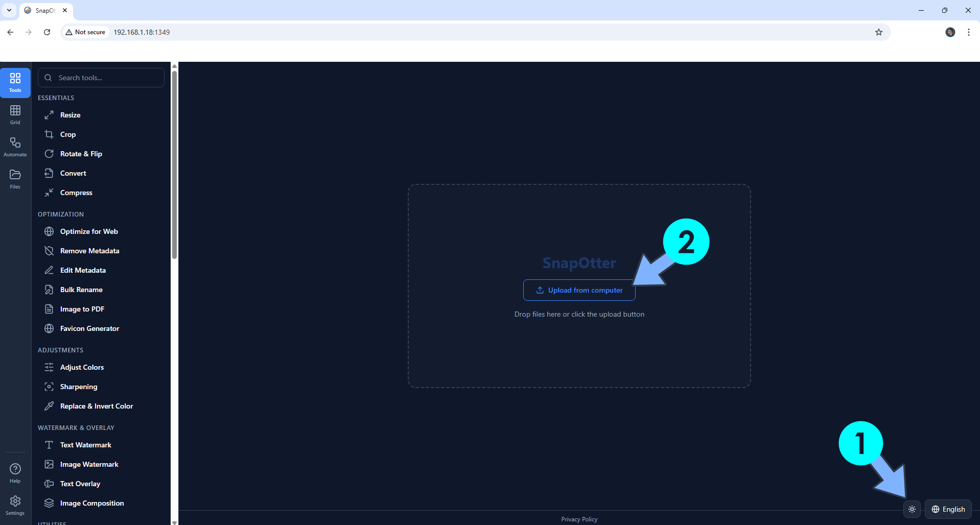This screenshot has width=980, height=525.
Task: Select the Rotate & Flip icon
Action: click(x=49, y=154)
